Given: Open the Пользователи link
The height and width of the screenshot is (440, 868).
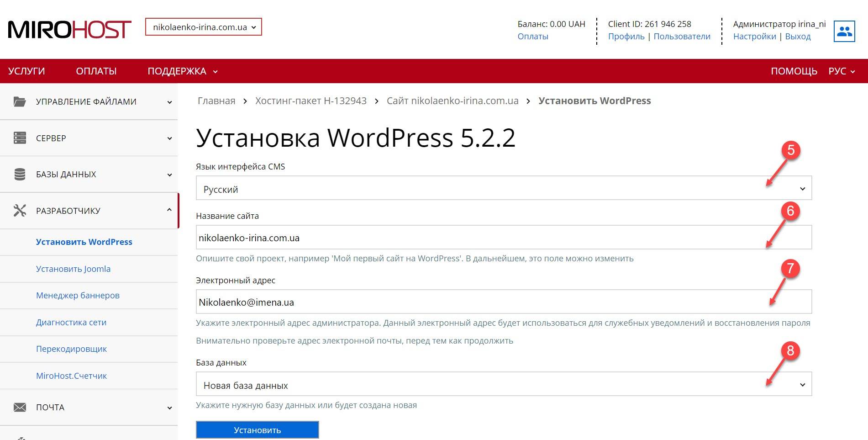Looking at the screenshot, I should 682,36.
